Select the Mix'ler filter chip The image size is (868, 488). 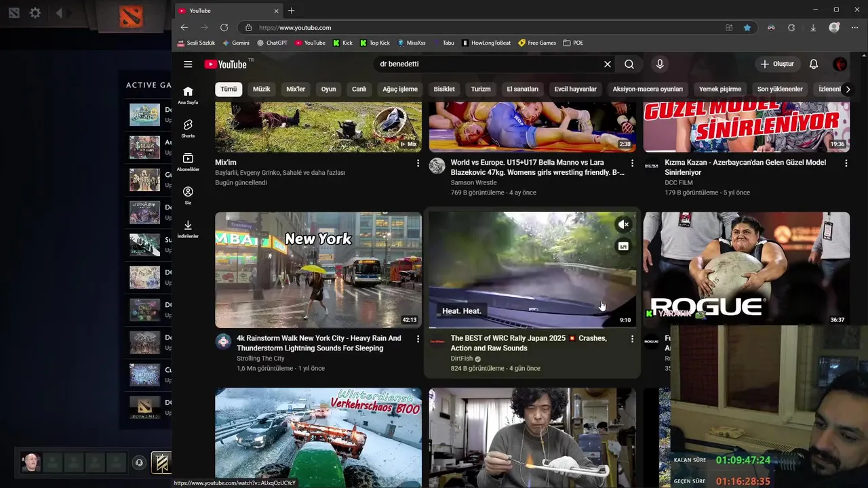coord(296,89)
